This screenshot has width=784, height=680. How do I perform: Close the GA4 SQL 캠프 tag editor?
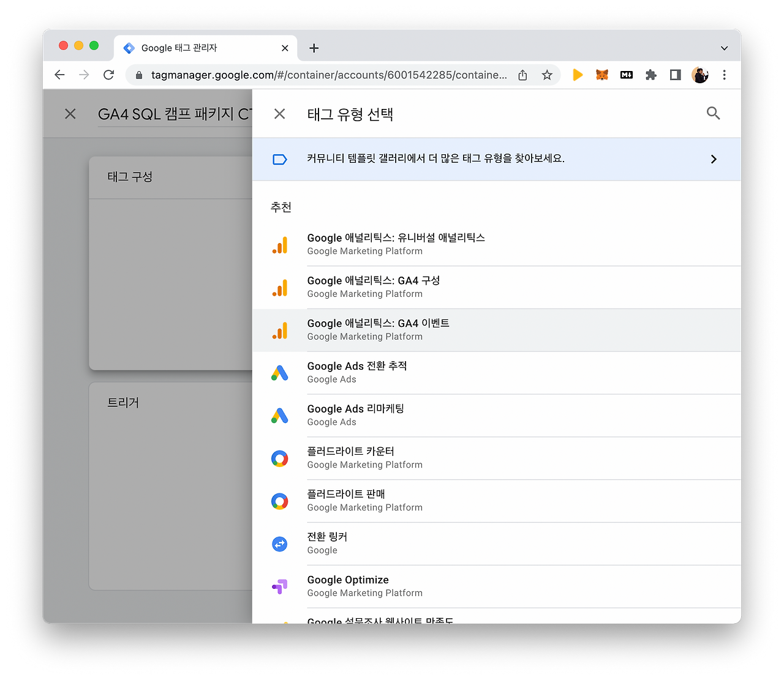pyautogui.click(x=70, y=114)
